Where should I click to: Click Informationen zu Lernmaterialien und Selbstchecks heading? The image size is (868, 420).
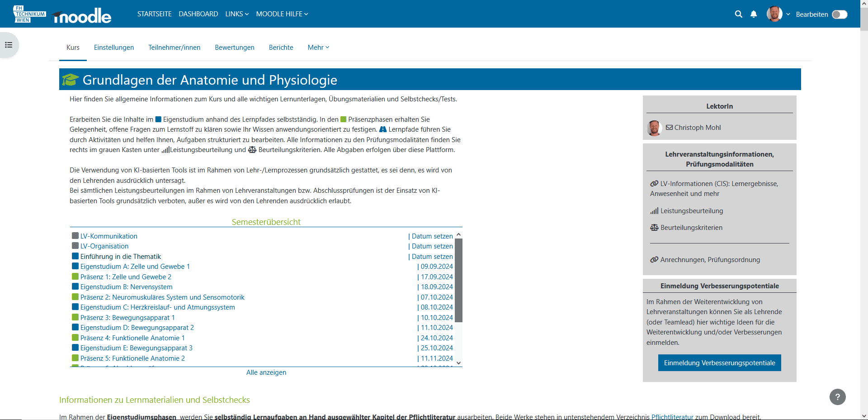155,400
